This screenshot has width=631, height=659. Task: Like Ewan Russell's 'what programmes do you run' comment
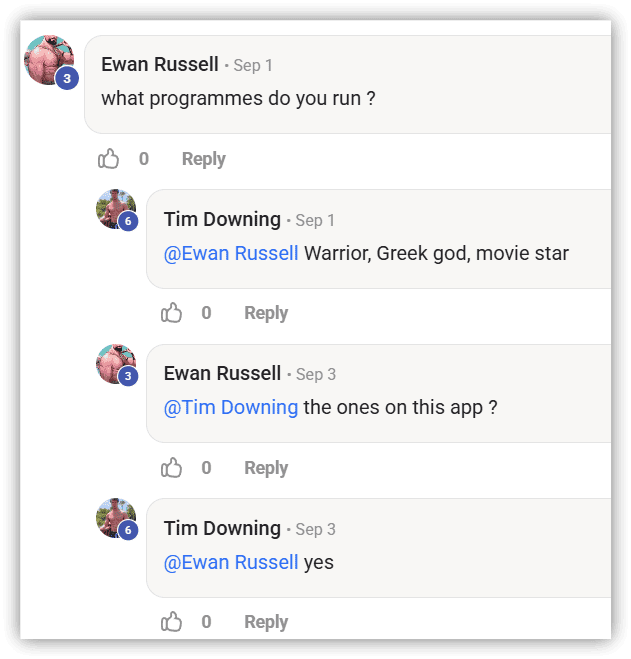[109, 159]
